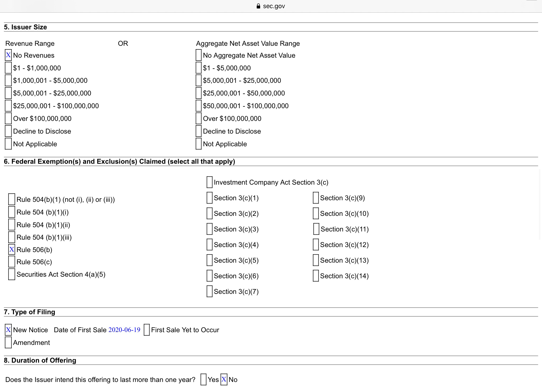Tick the Section 3(c)(13) checkbox
The width and height of the screenshot is (542, 392).
pos(316,260)
